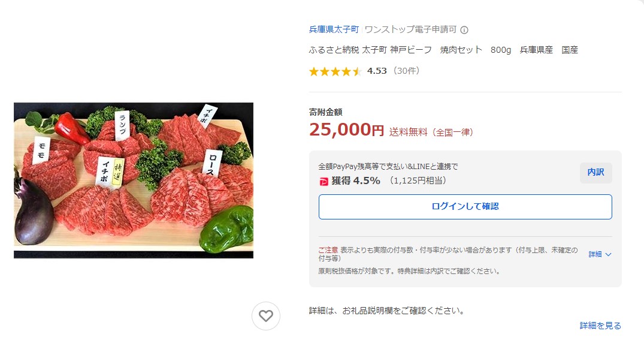Click the red ご注意 notice label
This screenshot has width=644, height=346.
328,249
